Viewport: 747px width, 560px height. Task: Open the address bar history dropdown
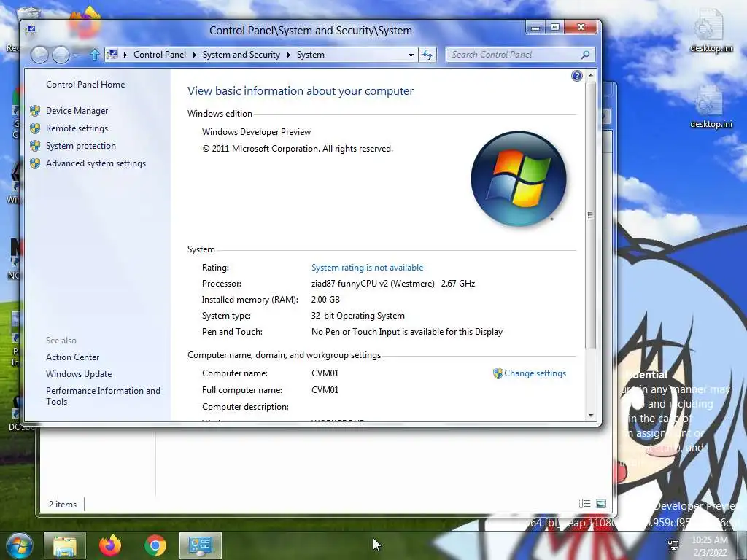point(411,55)
